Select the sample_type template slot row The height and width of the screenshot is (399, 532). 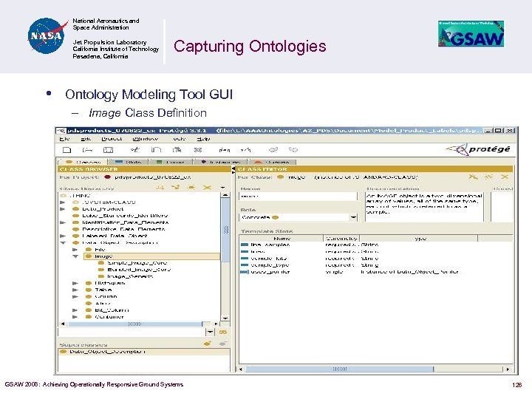(376, 265)
